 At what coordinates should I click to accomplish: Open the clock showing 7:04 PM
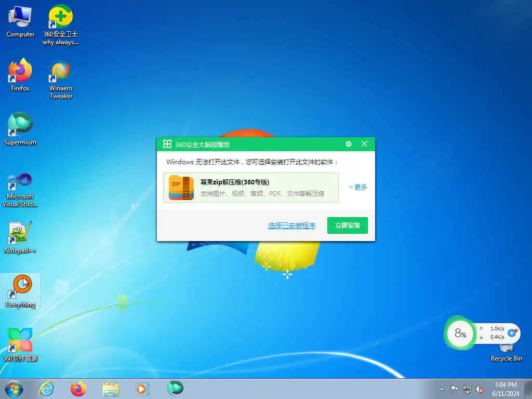[x=506, y=389]
